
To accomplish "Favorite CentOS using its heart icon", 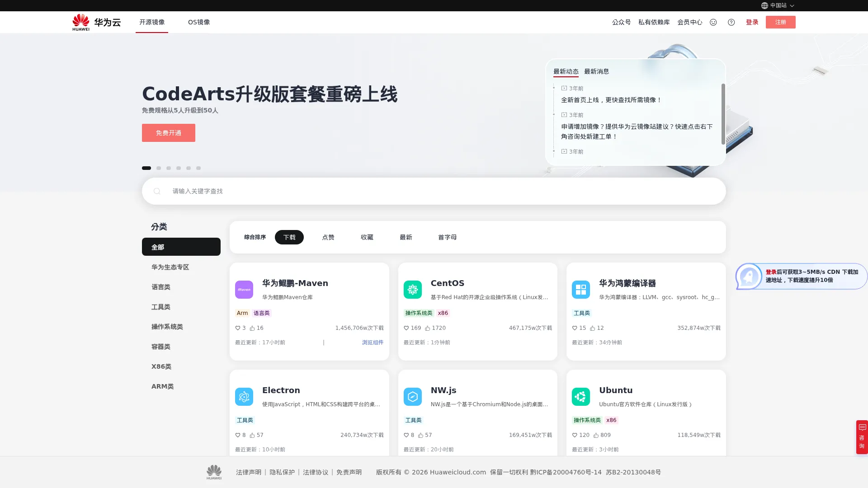I will pos(406,328).
